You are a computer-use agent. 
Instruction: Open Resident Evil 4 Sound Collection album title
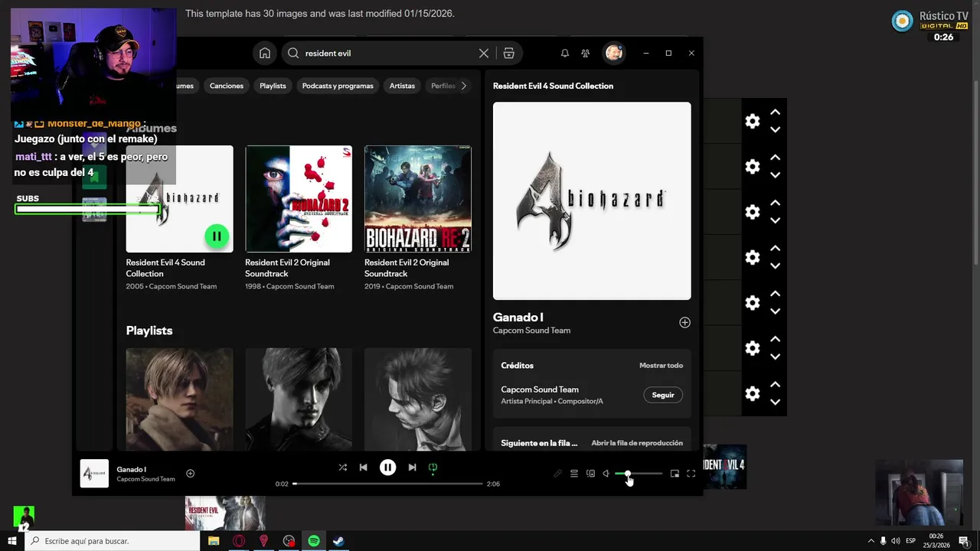[x=165, y=268]
